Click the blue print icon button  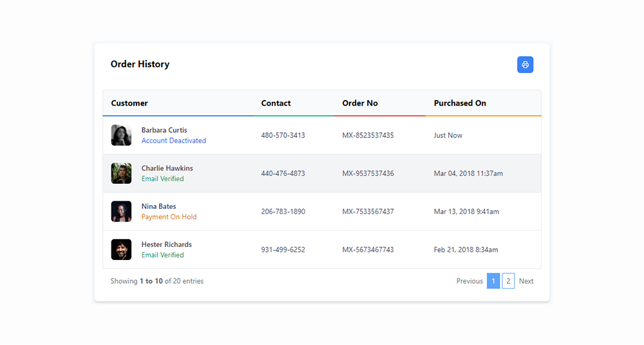pos(525,64)
